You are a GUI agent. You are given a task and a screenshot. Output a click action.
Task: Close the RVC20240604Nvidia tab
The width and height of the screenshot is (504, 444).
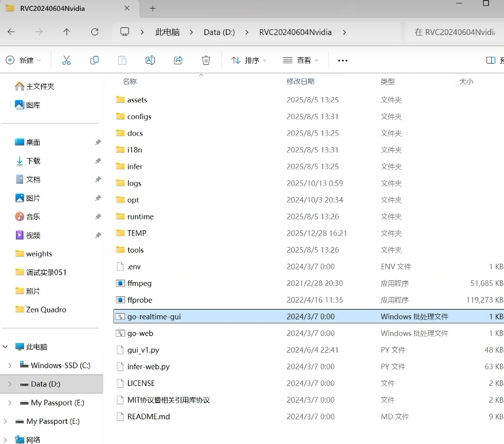[x=127, y=9]
